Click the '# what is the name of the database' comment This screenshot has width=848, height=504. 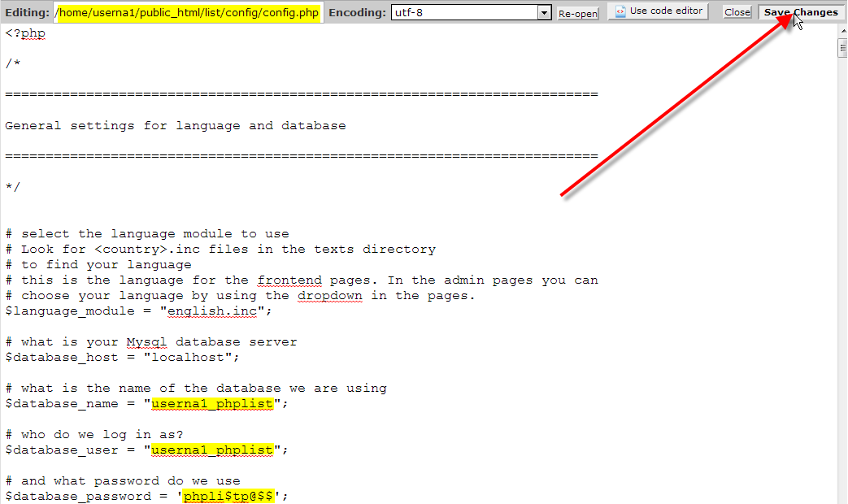196,389
